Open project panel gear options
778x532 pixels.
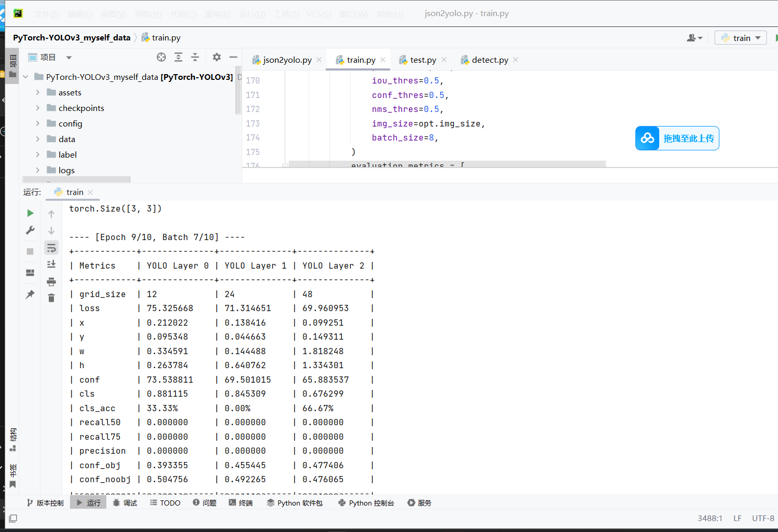(x=217, y=57)
